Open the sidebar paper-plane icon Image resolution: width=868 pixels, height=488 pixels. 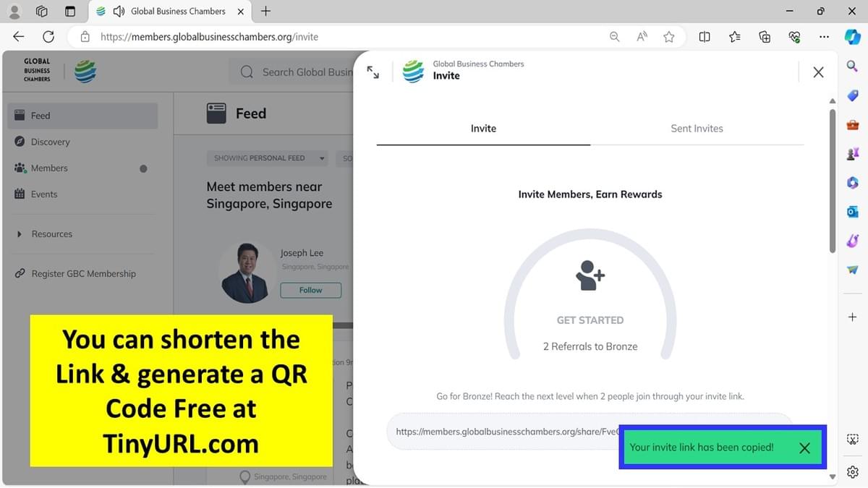pyautogui.click(x=852, y=270)
